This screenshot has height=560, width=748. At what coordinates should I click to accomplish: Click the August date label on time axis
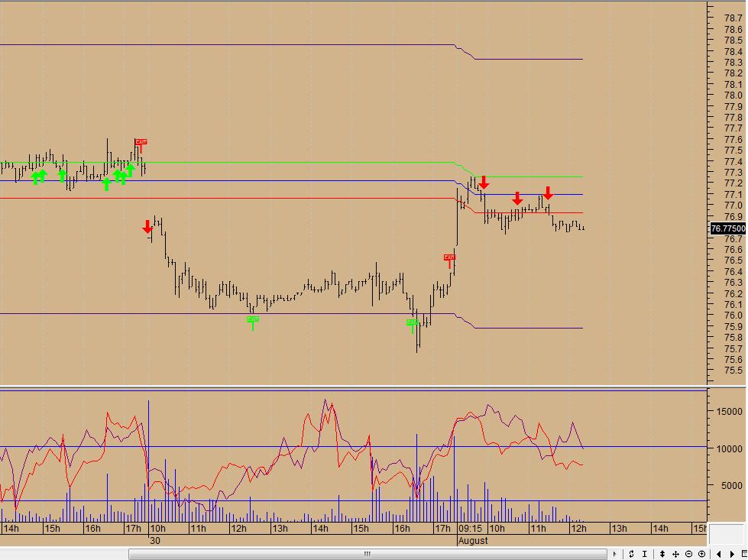(472, 540)
